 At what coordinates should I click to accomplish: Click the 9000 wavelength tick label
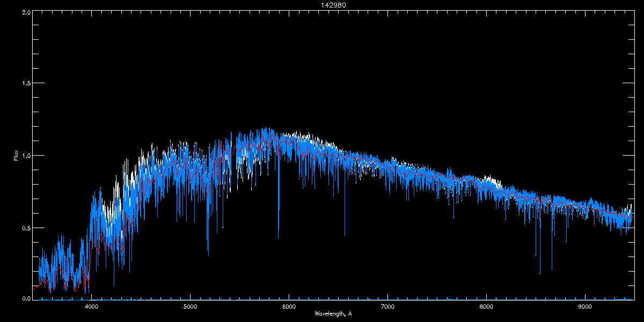[x=585, y=307]
